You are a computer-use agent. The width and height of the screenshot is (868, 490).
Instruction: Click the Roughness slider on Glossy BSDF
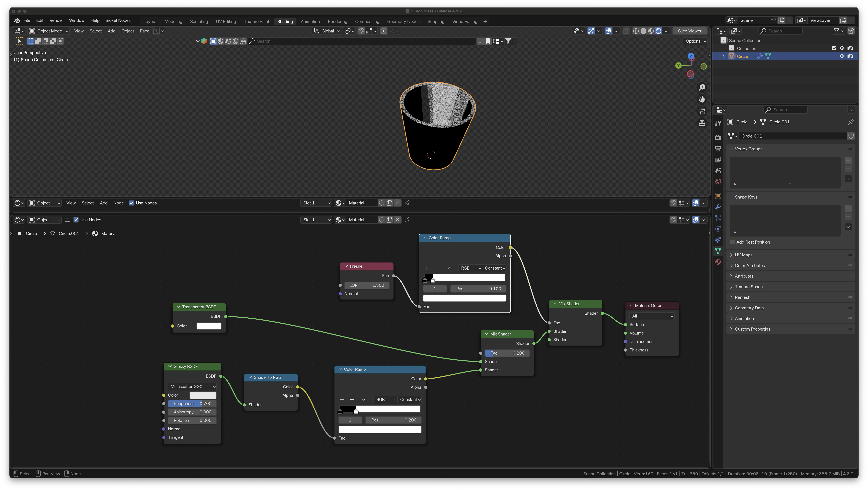(192, 404)
